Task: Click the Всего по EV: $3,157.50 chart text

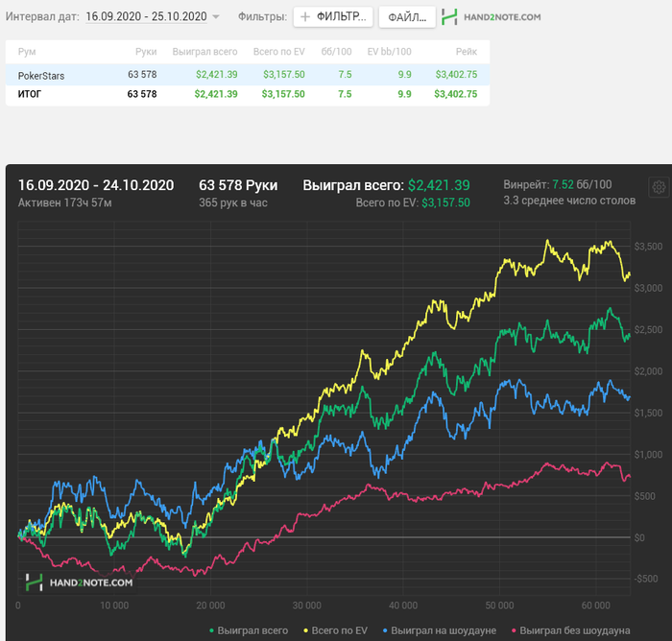Action: [x=413, y=202]
